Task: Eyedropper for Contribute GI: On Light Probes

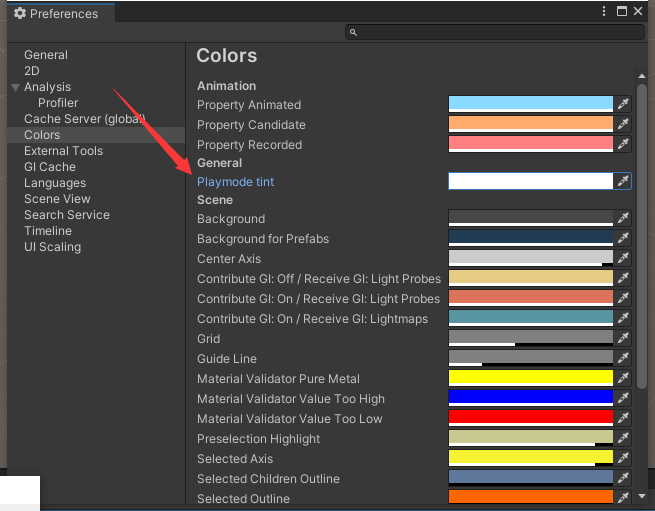Action: pos(623,298)
